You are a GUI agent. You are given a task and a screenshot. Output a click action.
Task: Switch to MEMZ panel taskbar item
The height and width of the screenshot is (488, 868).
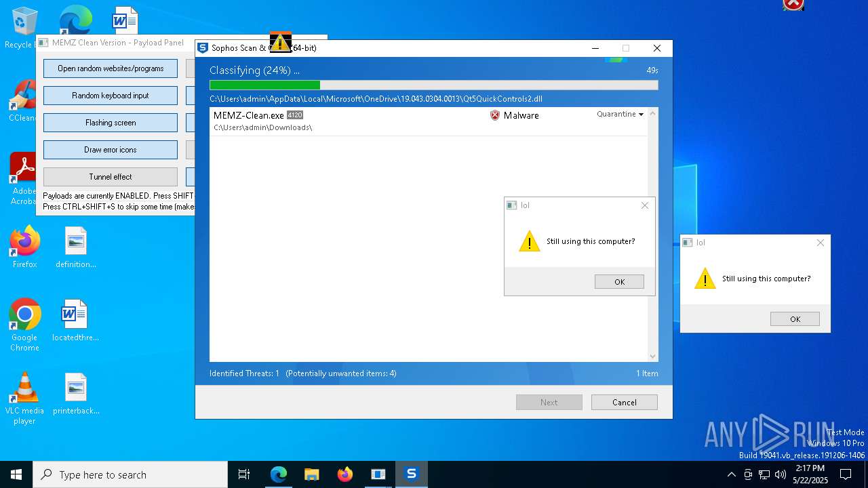(x=378, y=474)
